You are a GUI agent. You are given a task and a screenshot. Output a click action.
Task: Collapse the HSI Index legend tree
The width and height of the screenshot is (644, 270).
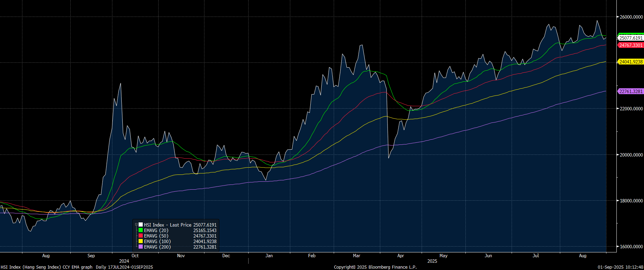pos(136,225)
